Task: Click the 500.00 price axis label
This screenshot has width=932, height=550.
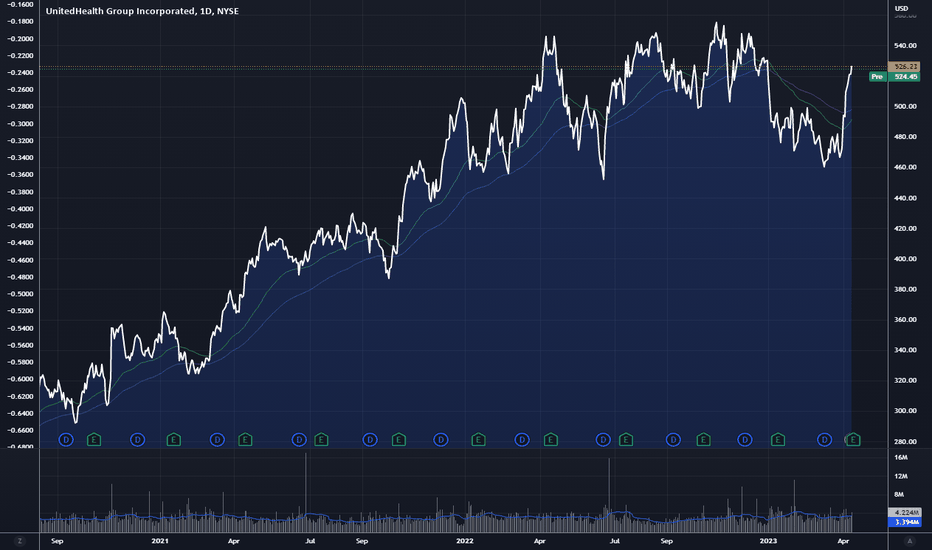Action: tap(905, 106)
